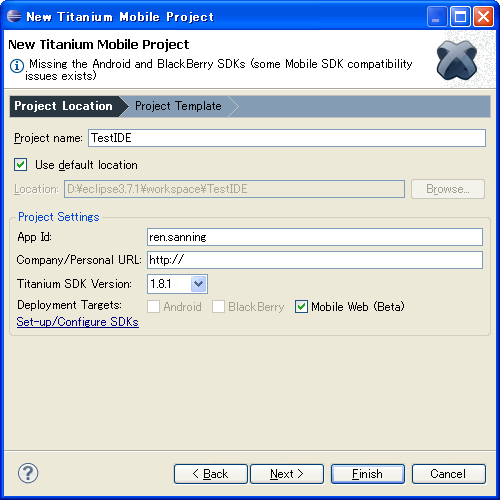Click the Deployment Targets label
Screen dimensions: 500x500
(x=69, y=305)
